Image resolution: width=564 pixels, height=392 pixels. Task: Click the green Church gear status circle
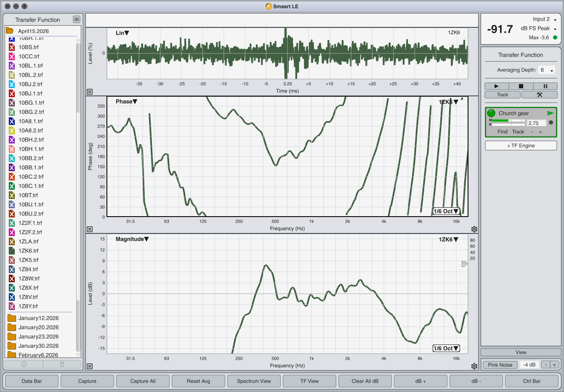[x=491, y=113]
